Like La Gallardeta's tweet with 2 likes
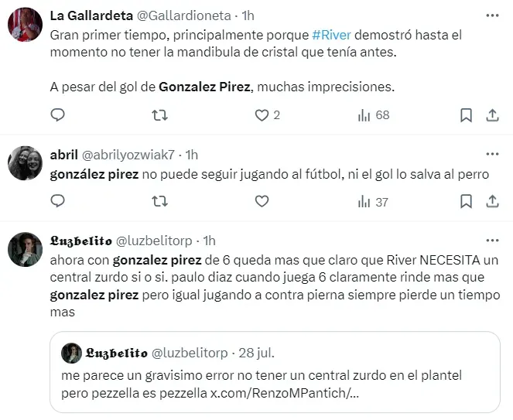 point(262,115)
